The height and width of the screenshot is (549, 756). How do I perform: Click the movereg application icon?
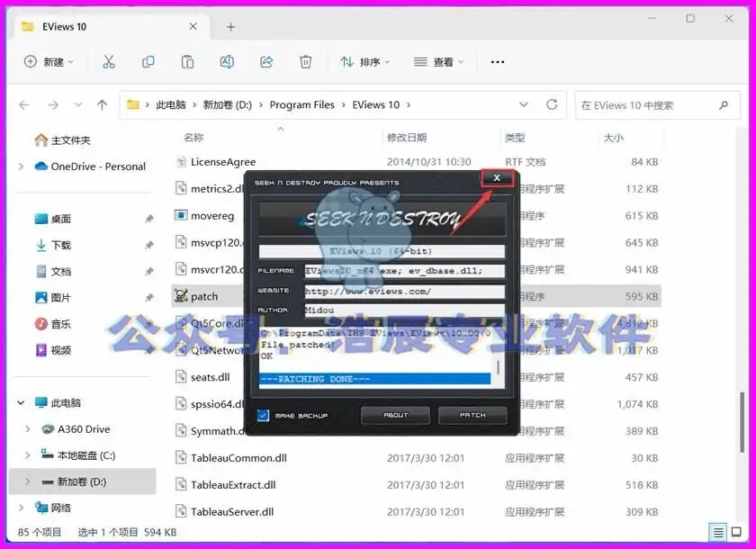tap(181, 215)
